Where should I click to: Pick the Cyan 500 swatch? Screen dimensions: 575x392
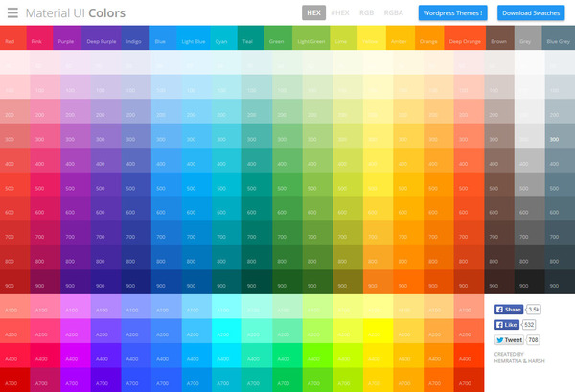pos(227,184)
